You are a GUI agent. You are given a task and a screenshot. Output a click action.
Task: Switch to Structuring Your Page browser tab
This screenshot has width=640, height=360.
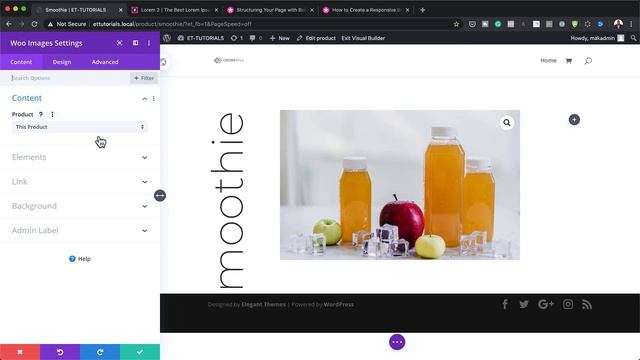270,10
